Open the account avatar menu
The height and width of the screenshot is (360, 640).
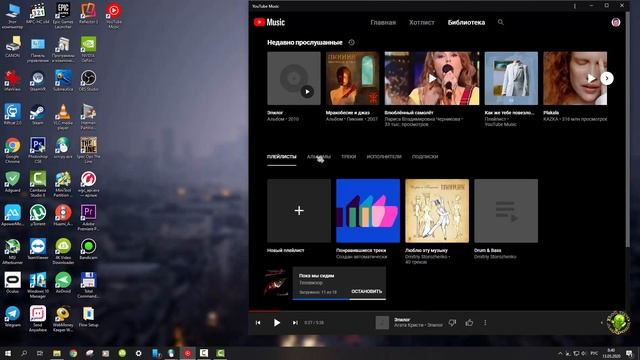pos(616,22)
